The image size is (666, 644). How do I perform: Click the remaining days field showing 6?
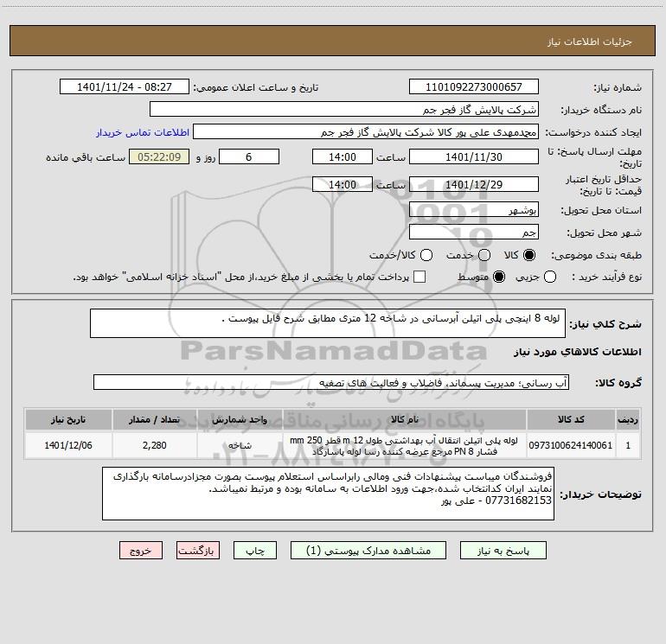point(249,156)
